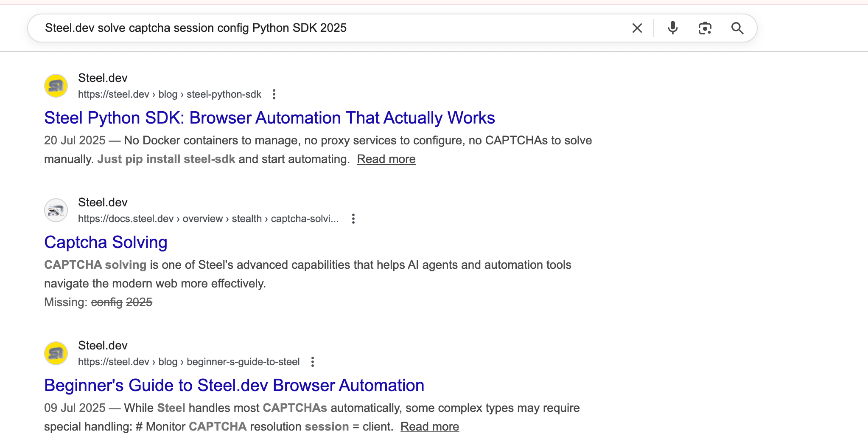This screenshot has width=868, height=445.
Task: Click the struck-through config 2025 missing terms link
Action: pyautogui.click(x=122, y=302)
